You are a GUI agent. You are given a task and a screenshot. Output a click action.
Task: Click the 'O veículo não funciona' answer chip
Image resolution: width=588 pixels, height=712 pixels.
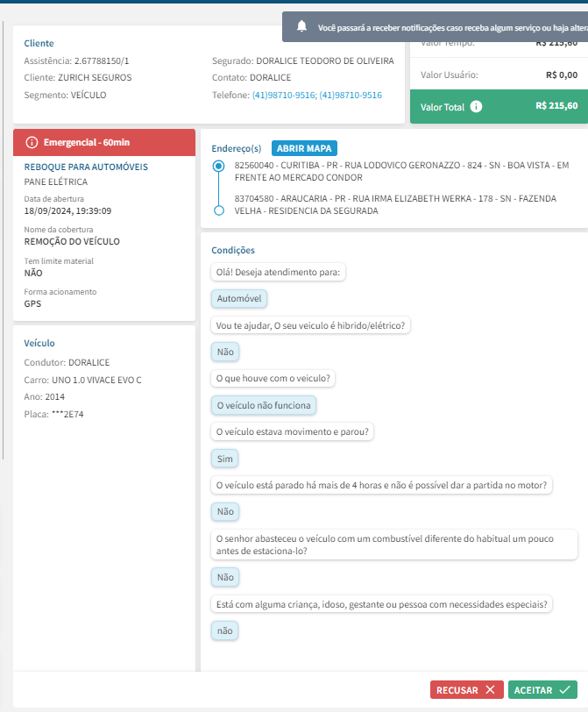[x=265, y=405]
